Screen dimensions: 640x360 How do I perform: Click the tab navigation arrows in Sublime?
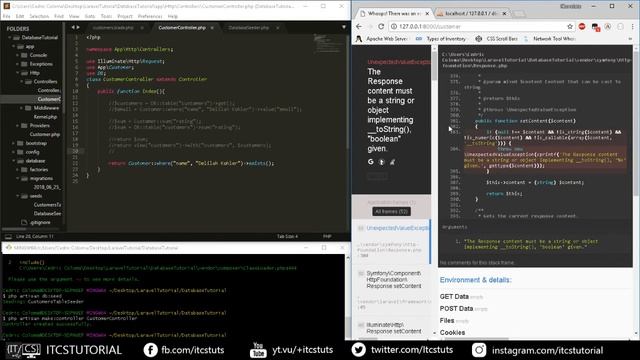point(76,27)
